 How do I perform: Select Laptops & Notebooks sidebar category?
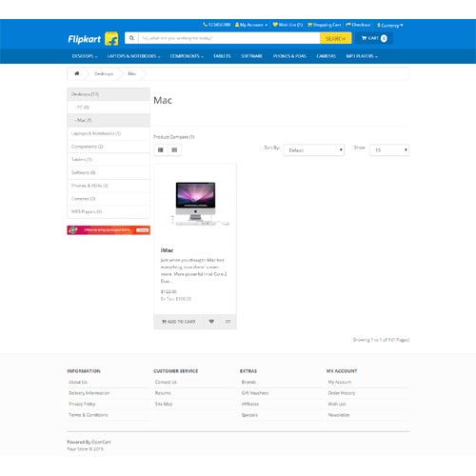[x=109, y=133]
